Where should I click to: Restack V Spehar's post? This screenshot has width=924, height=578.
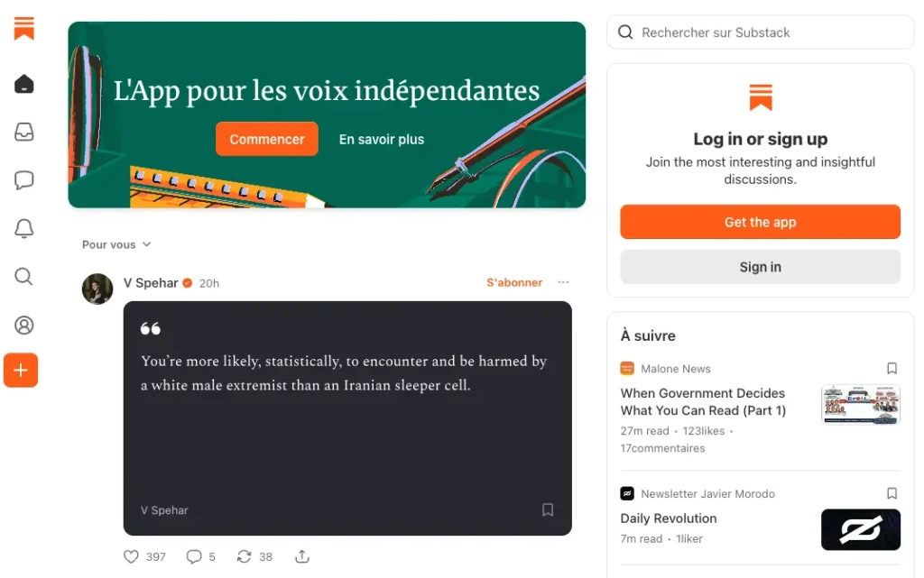[x=244, y=556]
